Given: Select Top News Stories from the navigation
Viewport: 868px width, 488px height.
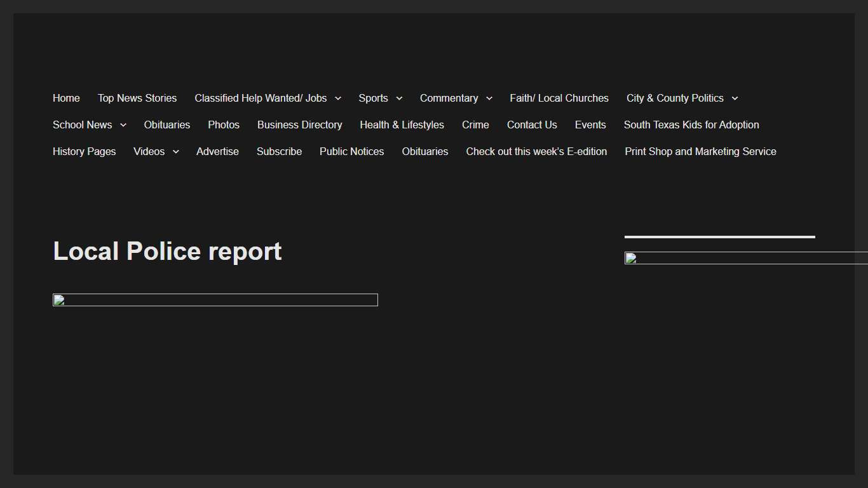Looking at the screenshot, I should point(137,98).
